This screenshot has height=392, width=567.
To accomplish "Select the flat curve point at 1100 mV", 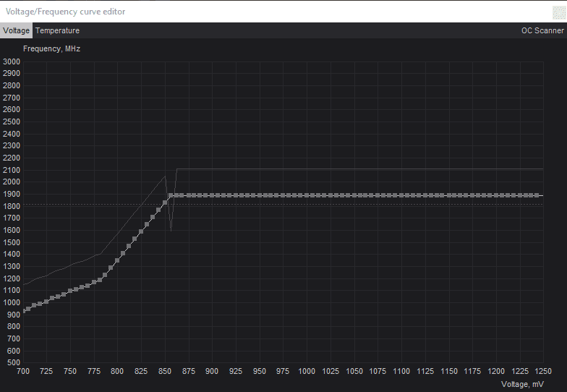I will pos(401,195).
